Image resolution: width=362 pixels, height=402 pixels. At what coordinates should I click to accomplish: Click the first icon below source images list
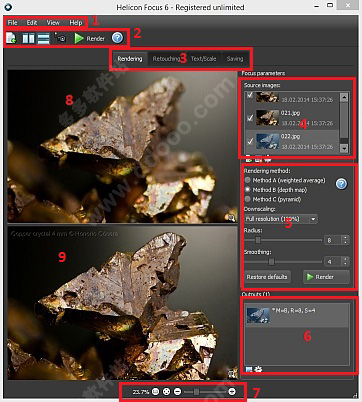[248, 160]
